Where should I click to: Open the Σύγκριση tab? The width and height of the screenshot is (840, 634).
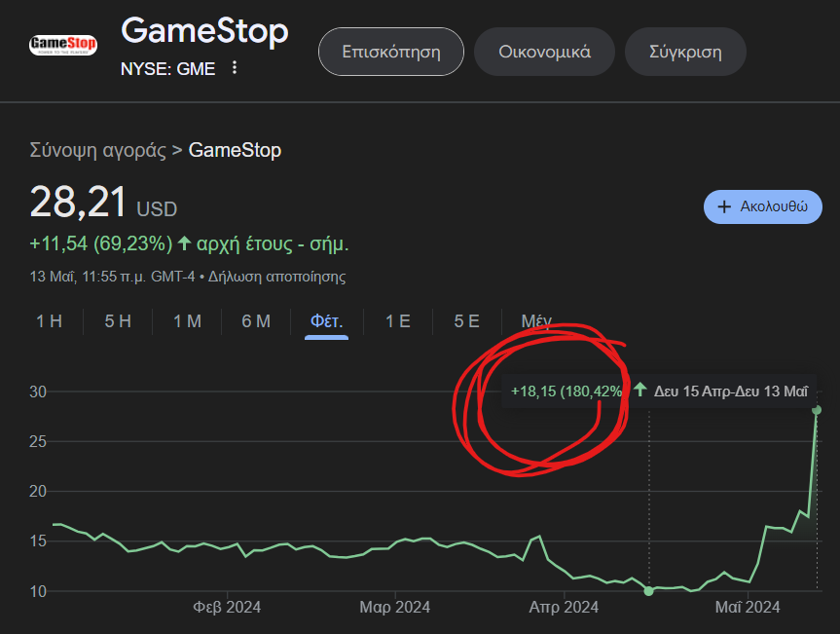(685, 52)
